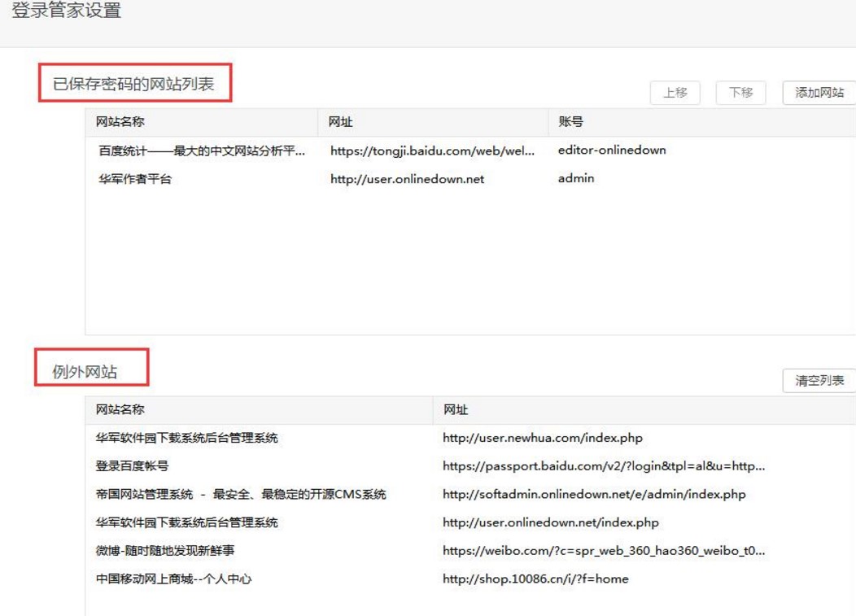Clear the exception list with 清空列表
Viewport: 856px width, 616px height.
[x=819, y=381]
